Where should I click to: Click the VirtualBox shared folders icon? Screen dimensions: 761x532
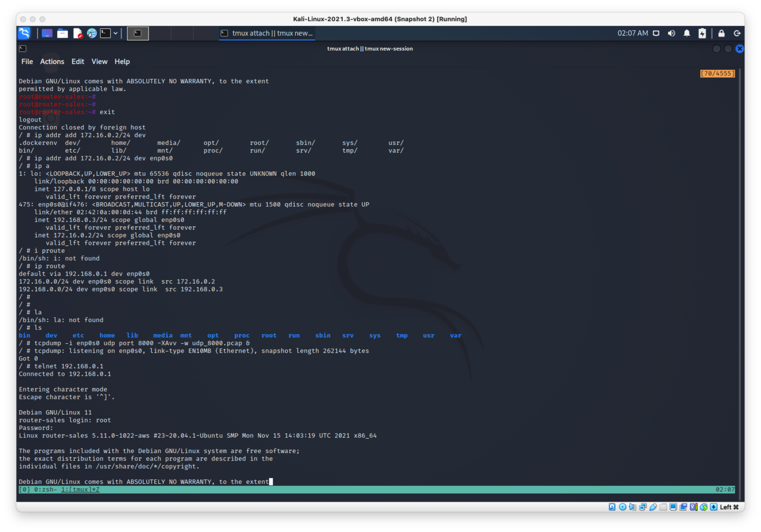[663, 507]
